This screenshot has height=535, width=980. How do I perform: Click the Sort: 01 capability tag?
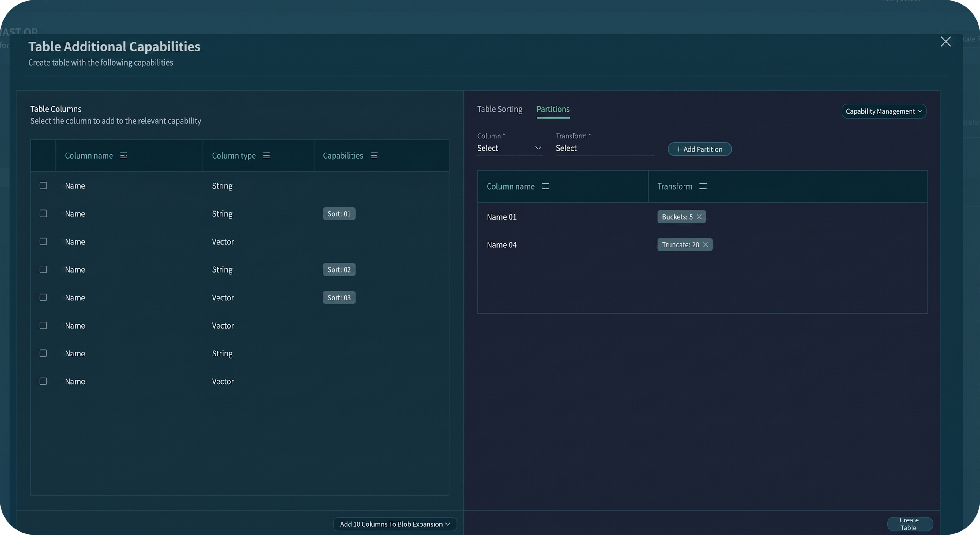[339, 214]
